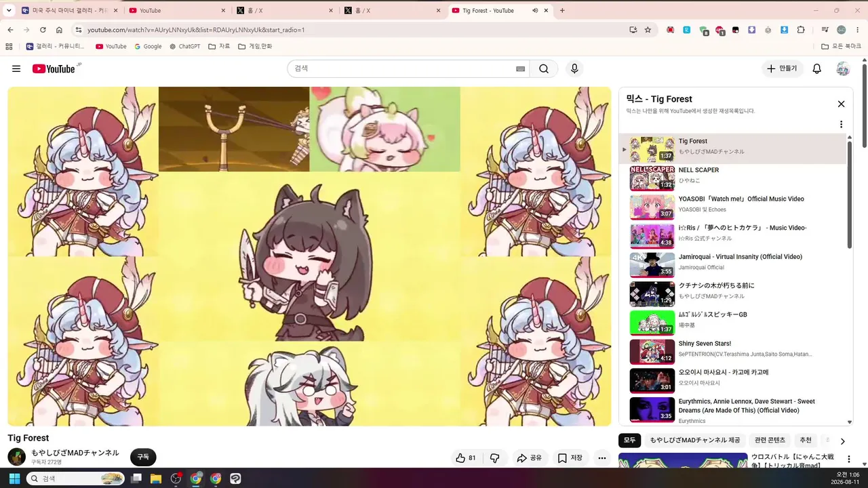
Task: Mute the Tig Forest tab audio
Action: (x=535, y=10)
